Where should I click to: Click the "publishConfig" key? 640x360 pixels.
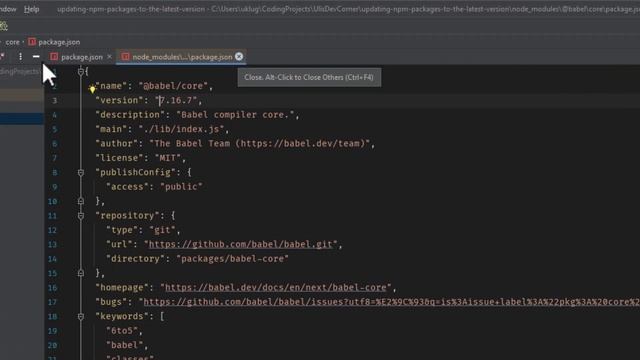click(x=135, y=172)
